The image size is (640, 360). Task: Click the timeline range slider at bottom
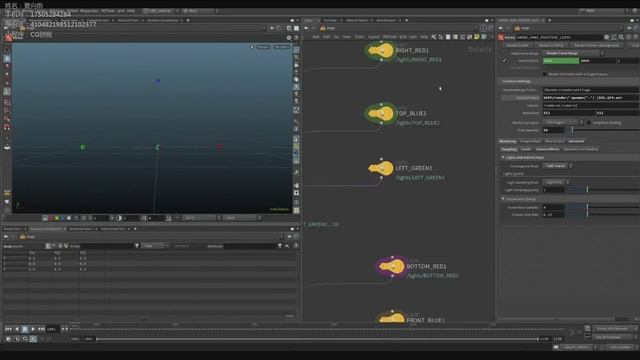click(317, 339)
